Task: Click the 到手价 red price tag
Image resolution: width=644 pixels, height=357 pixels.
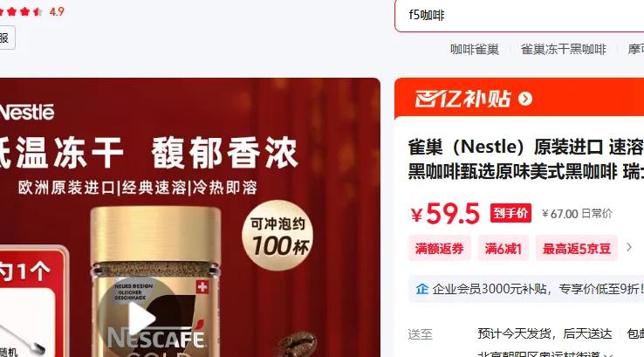Action: click(x=510, y=213)
